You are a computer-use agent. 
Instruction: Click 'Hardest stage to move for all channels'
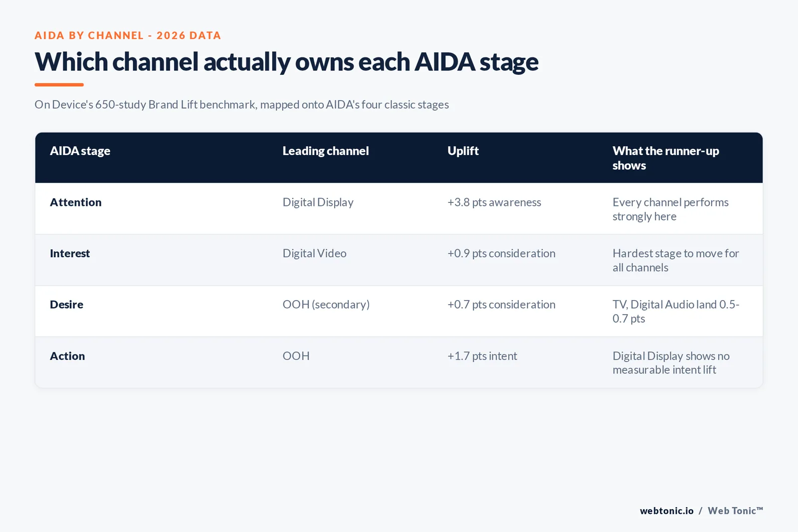pos(676,260)
